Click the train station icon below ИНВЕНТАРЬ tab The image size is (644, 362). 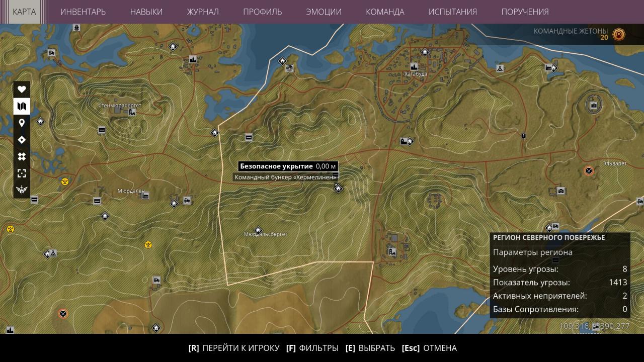tap(76, 28)
